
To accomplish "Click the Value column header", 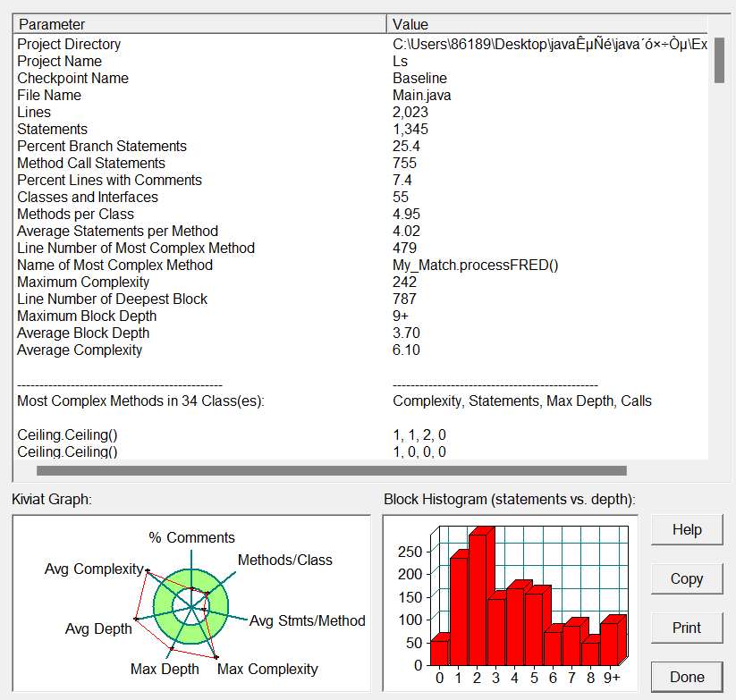I will tap(547, 24).
